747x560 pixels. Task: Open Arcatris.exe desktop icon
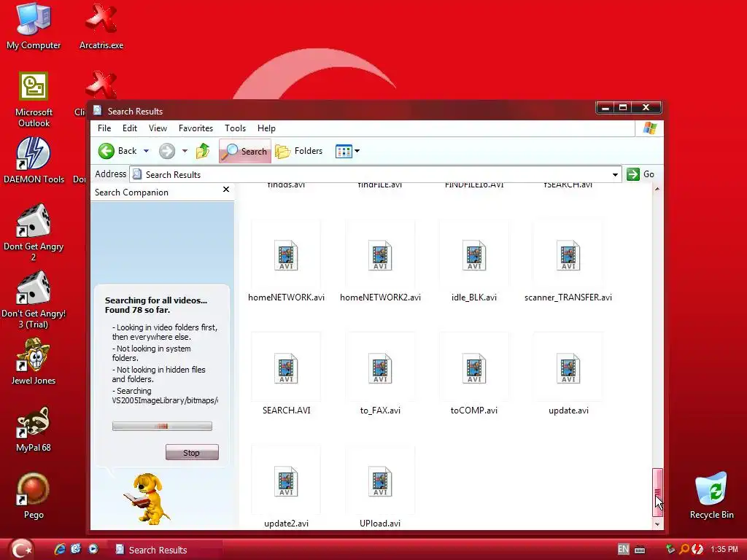101,26
